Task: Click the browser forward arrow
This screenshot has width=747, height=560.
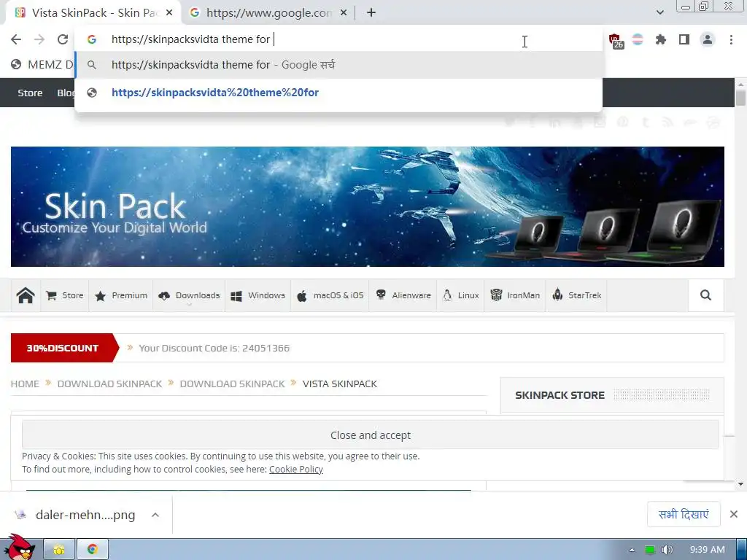Action: click(x=39, y=39)
